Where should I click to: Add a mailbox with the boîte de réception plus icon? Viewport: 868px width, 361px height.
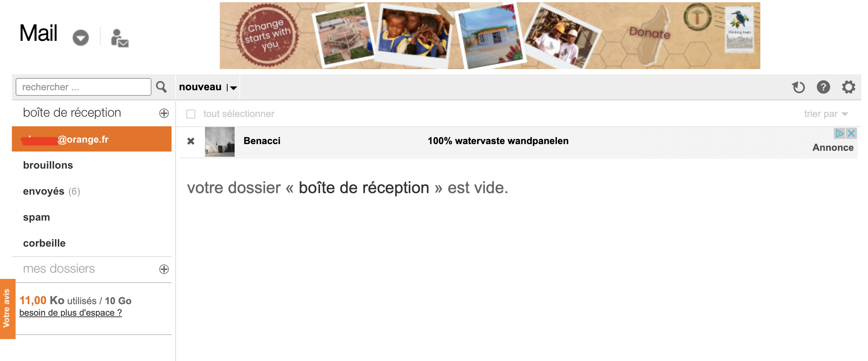[x=164, y=113]
